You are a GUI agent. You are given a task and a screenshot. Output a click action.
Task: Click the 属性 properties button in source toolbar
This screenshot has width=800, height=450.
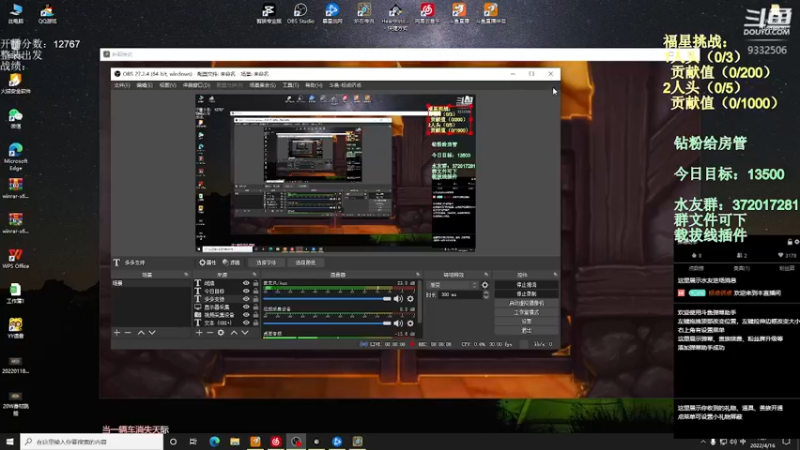[208, 262]
